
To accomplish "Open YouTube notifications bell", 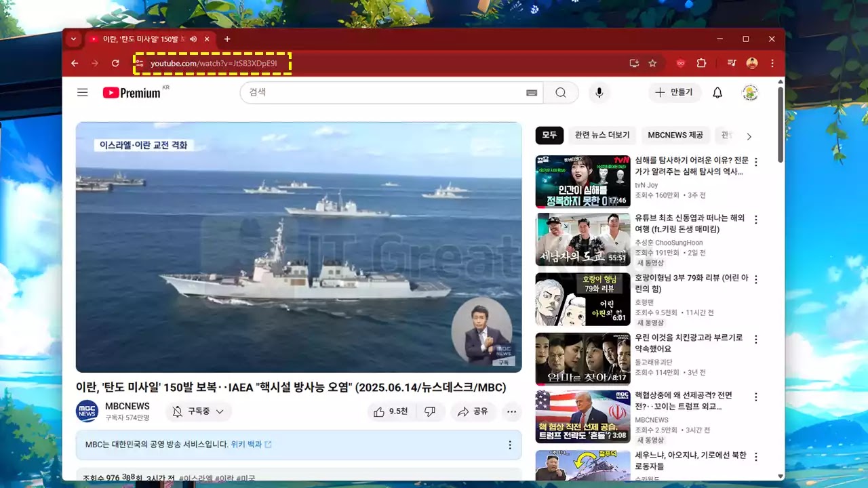I will point(717,93).
